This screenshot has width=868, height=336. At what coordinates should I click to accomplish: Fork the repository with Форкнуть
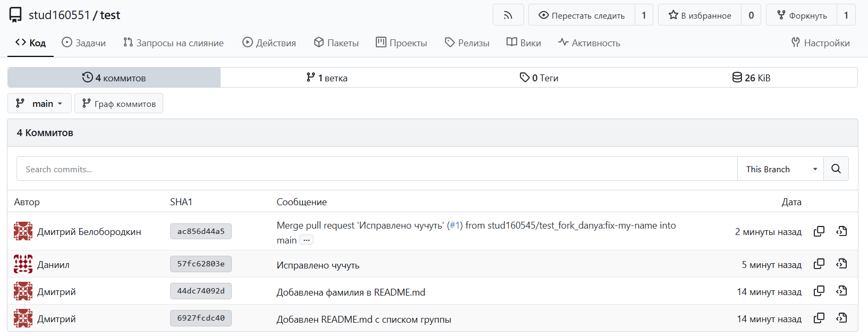(802, 15)
